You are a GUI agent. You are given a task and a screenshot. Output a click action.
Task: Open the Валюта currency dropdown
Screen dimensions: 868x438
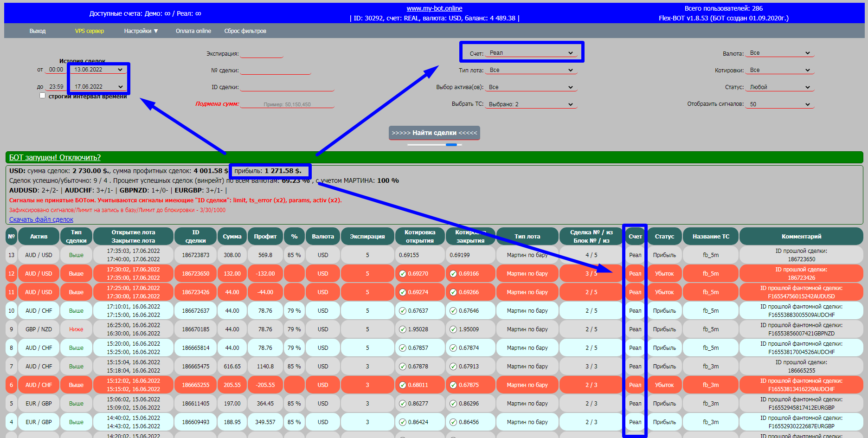780,53
